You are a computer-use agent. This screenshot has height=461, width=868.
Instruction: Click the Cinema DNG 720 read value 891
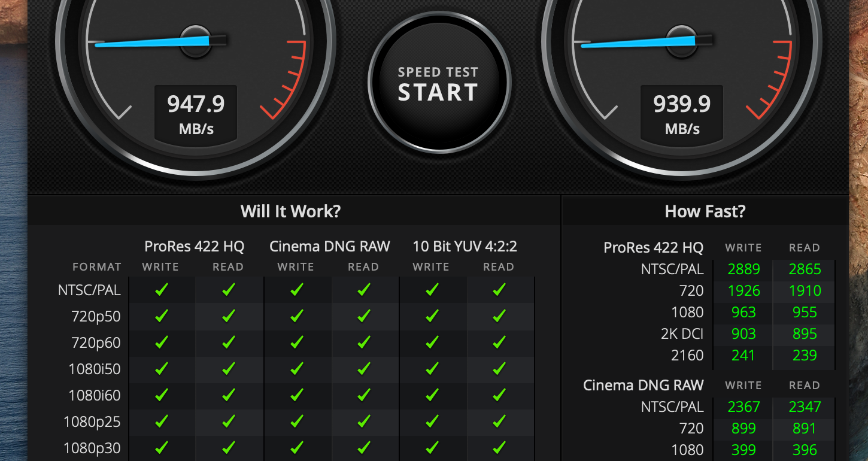coord(805,429)
